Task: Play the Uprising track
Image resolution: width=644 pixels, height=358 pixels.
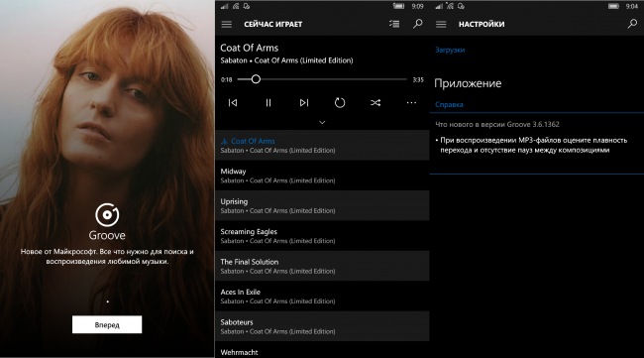Action: click(322, 205)
